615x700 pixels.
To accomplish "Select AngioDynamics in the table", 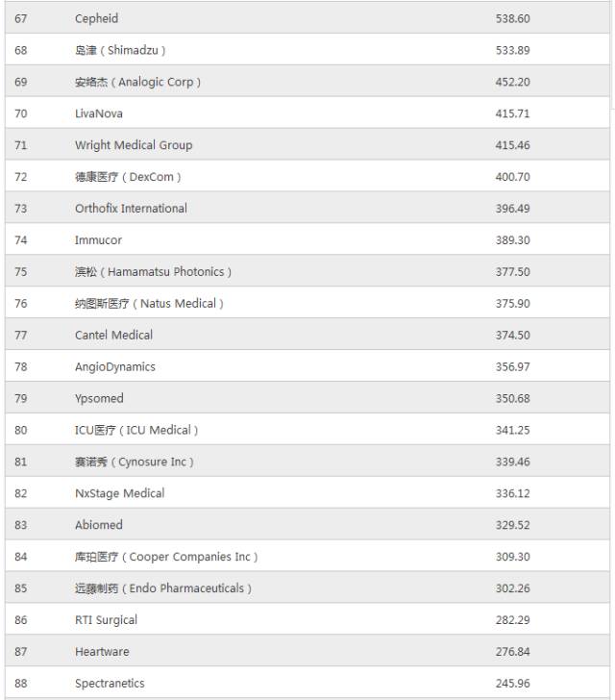I will [x=114, y=366].
